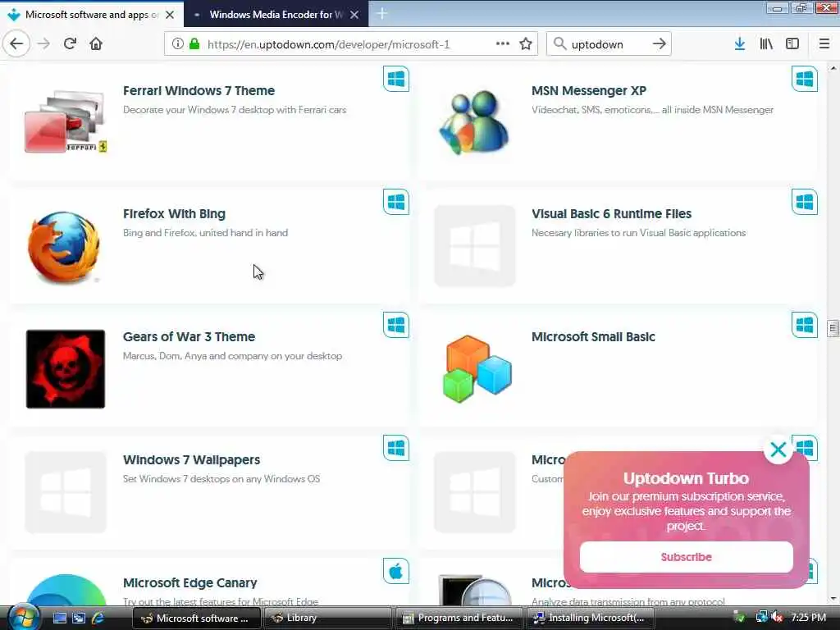The image size is (840, 630).
Task: Click the muted volume tray icon
Action: pyautogui.click(x=778, y=618)
